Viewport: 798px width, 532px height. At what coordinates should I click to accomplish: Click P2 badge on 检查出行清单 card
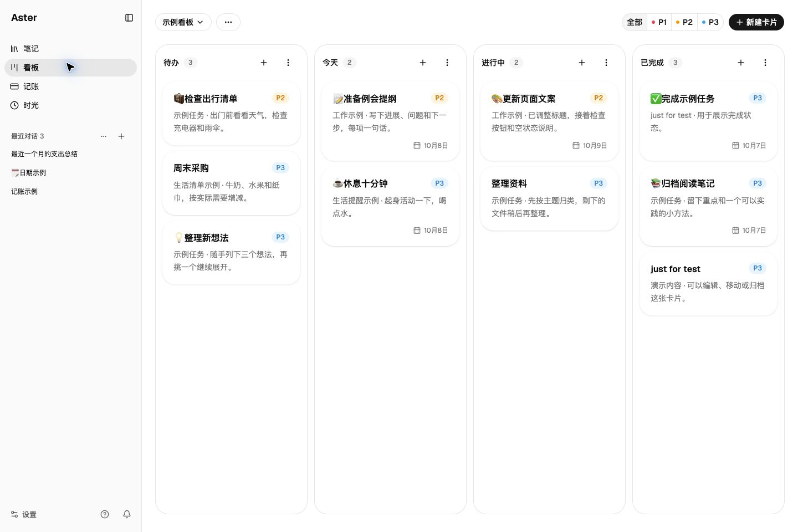[280, 98]
